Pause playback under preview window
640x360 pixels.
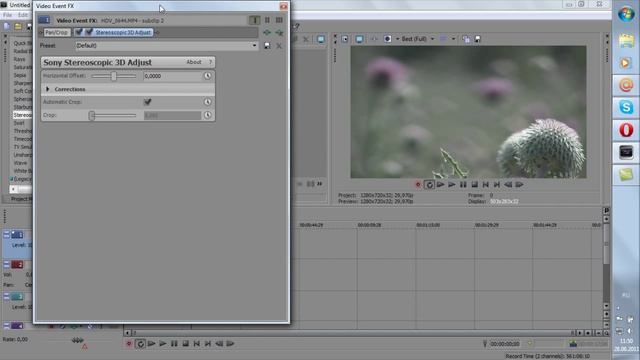coord(463,184)
